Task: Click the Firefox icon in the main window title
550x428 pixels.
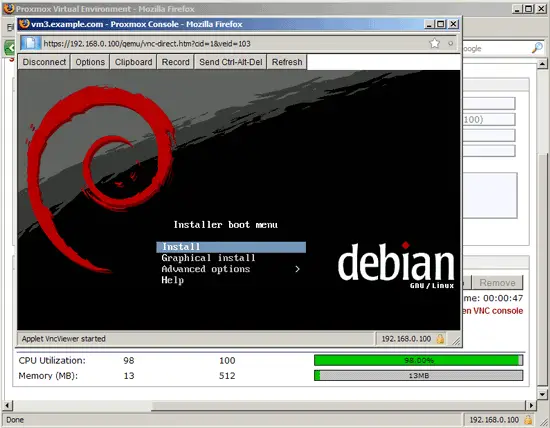Action: click(x=9, y=8)
